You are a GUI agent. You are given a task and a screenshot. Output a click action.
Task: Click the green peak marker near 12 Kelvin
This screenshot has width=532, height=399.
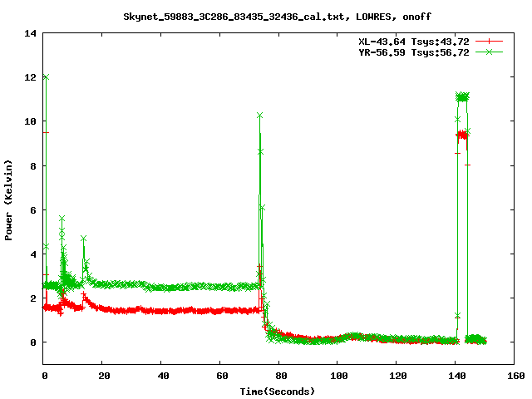[47, 77]
